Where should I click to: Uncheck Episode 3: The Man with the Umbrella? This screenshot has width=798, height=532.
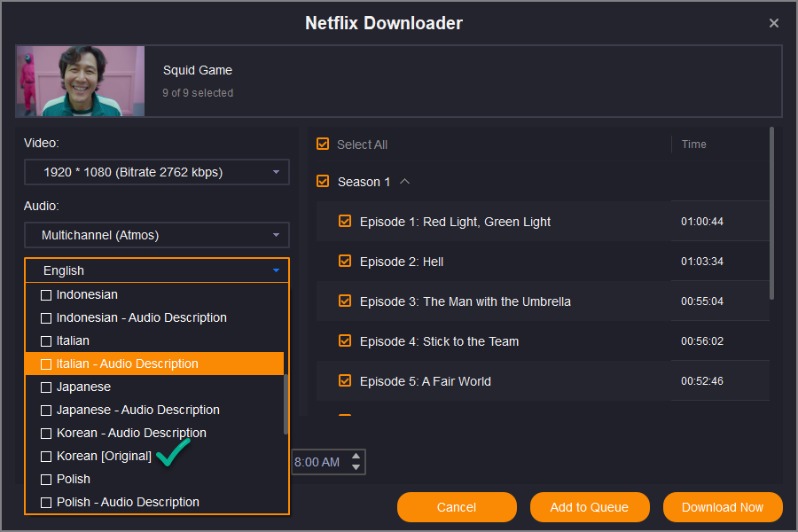click(345, 301)
